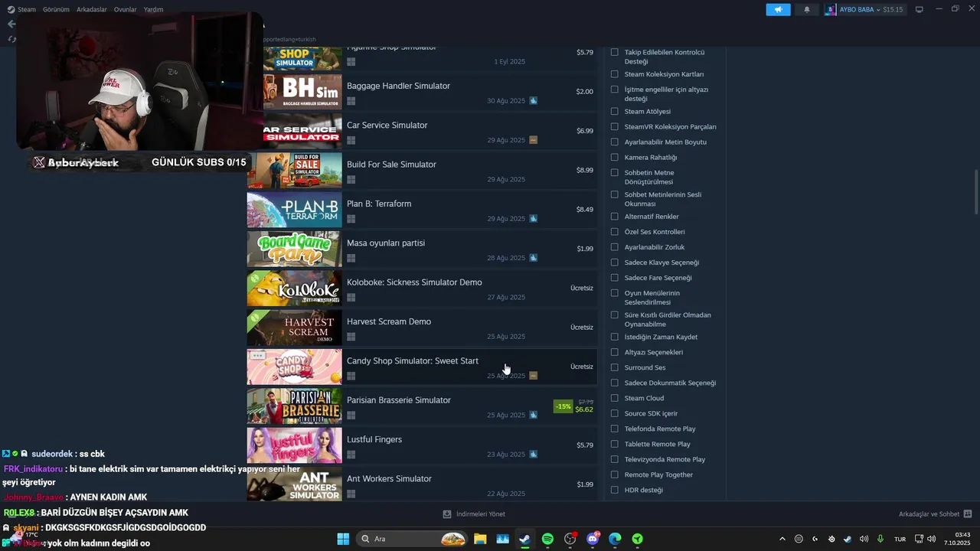Open the Görünüm menu
The height and width of the screenshot is (551, 980).
coord(56,9)
